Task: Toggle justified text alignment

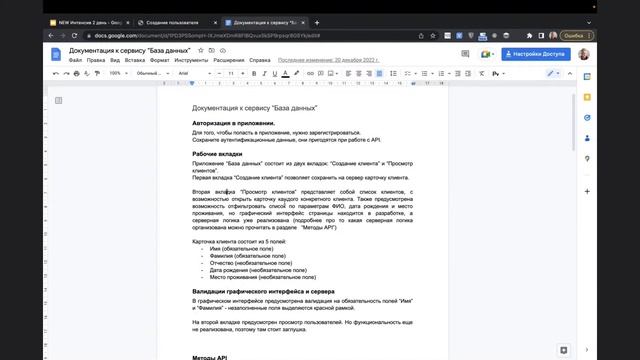Action: point(379,73)
